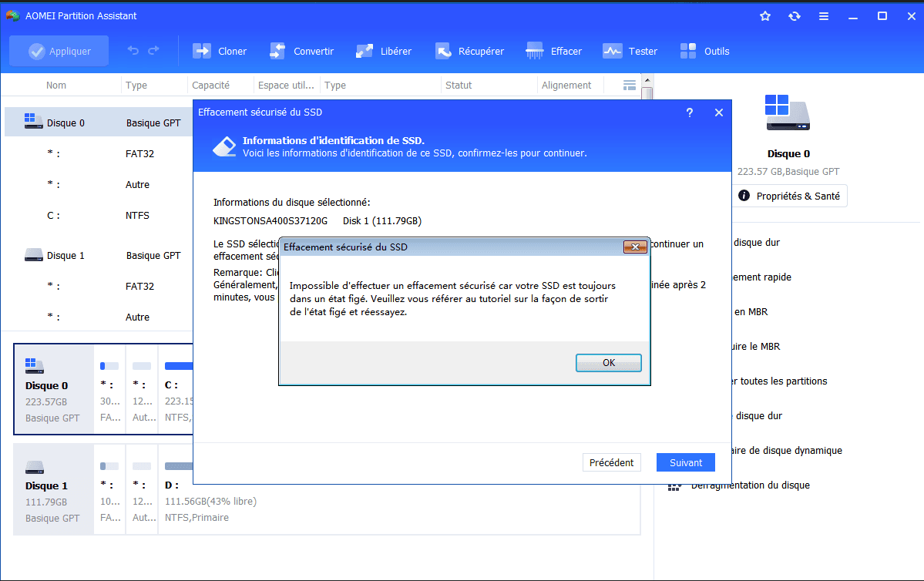924x581 pixels.
Task: Open the hamburger menu in title bar
Action: coord(824,16)
